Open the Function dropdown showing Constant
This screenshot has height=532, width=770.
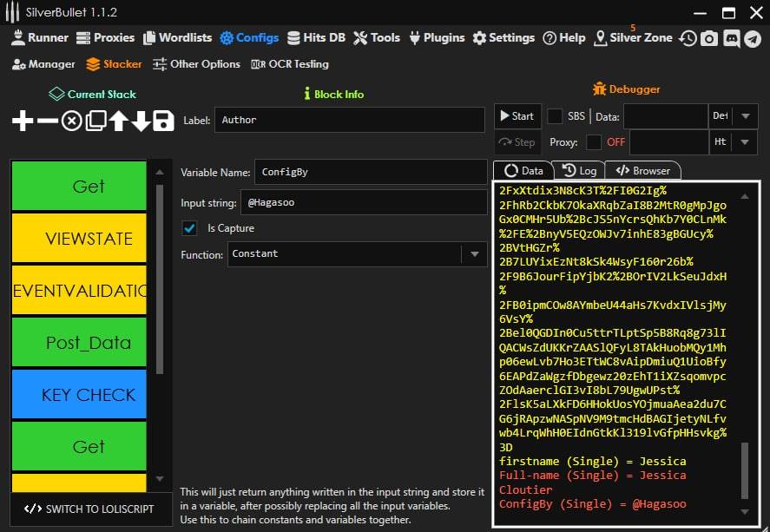[474, 254]
